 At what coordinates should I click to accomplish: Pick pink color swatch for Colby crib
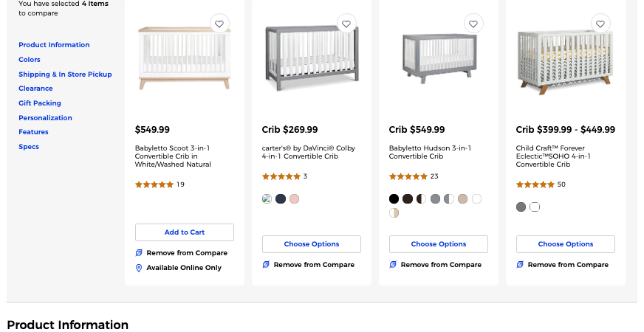[x=294, y=199]
